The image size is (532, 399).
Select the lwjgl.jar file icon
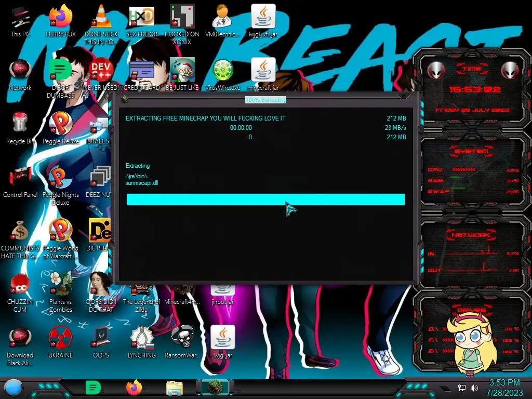pos(222,343)
